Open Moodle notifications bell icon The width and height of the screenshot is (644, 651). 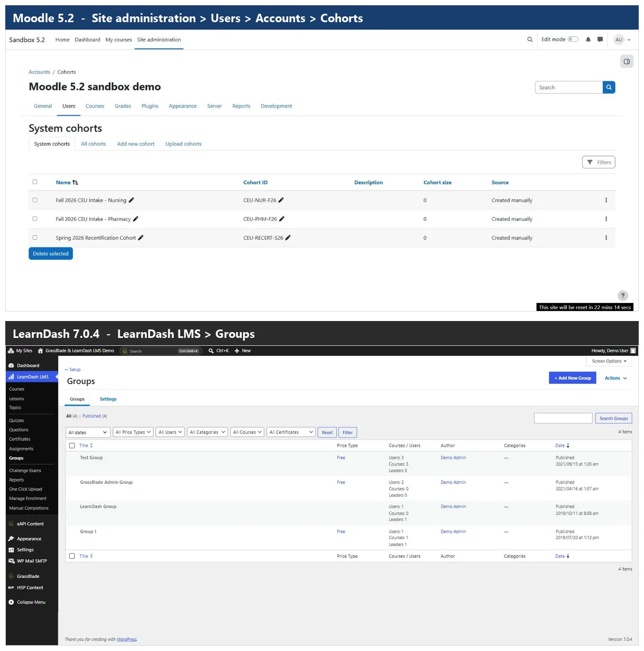[588, 40]
